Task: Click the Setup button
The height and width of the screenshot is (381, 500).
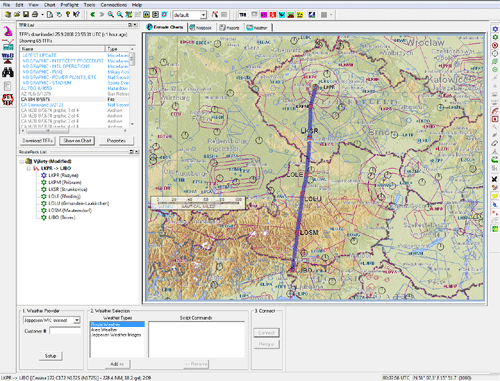Action: coord(50,356)
